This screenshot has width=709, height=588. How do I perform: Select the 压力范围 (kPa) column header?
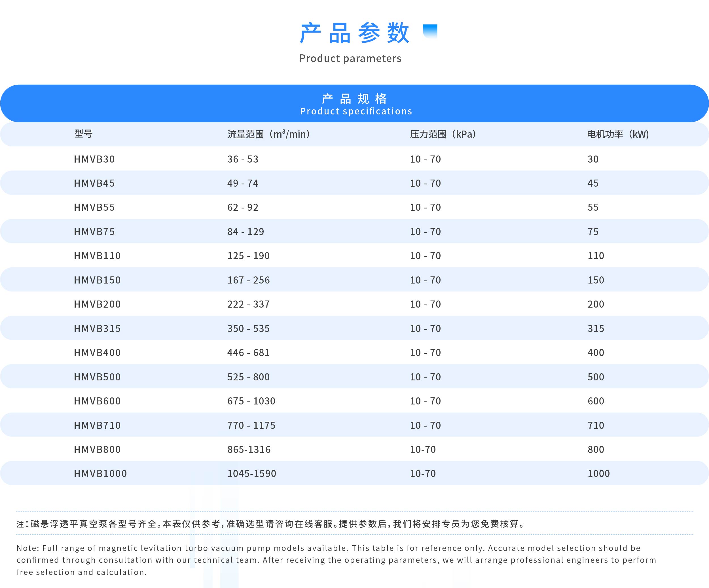pos(443,134)
